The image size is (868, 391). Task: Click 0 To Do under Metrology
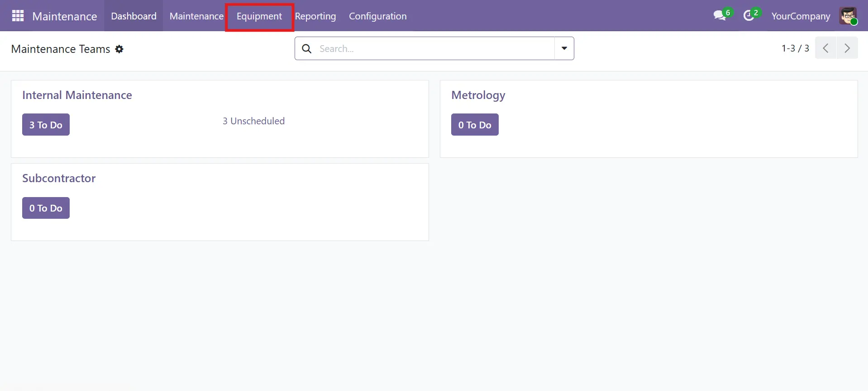(x=475, y=125)
